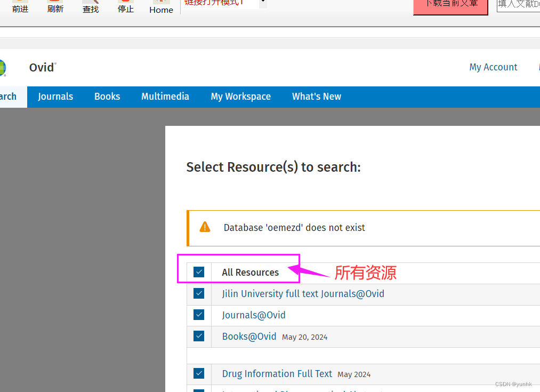Open the link open mode dropdown

coord(263,3)
